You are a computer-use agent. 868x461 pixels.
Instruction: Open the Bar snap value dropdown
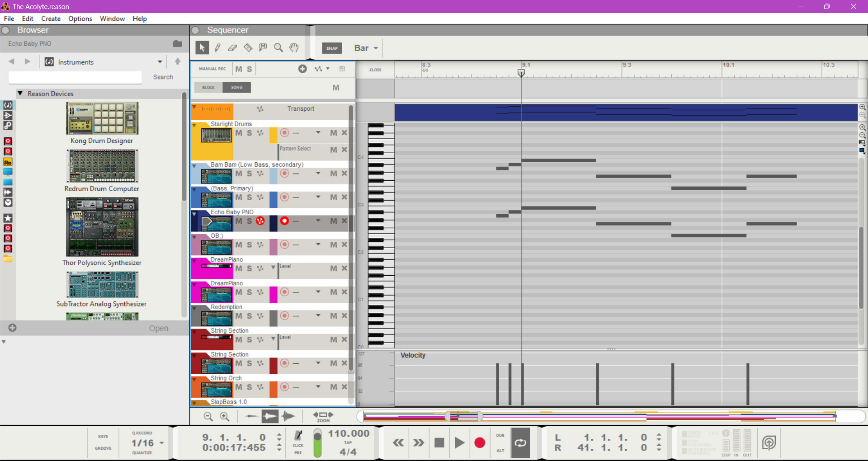pos(366,48)
